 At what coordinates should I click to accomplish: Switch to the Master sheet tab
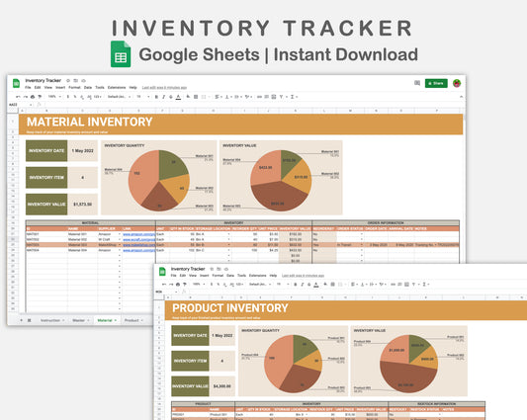pyautogui.click(x=81, y=320)
